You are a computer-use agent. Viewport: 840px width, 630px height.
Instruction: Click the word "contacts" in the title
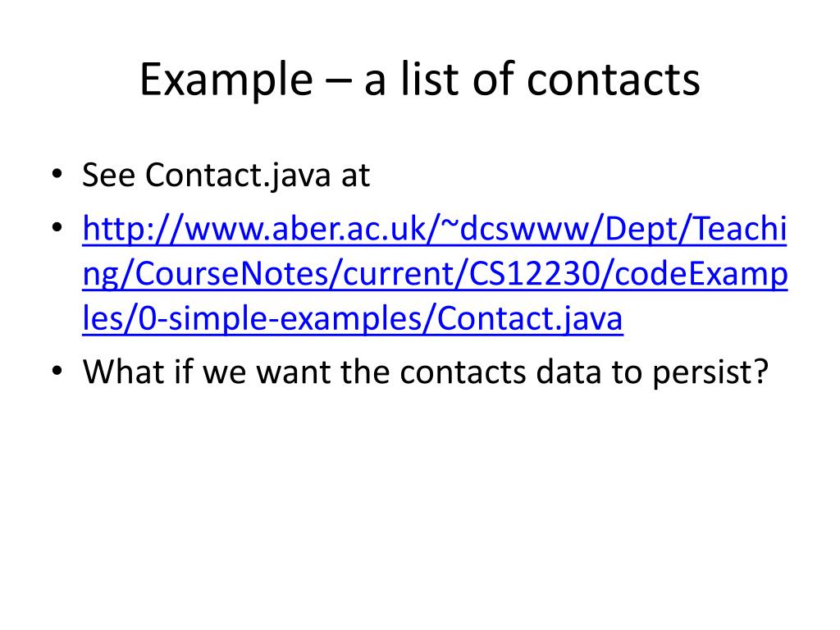pos(614,80)
